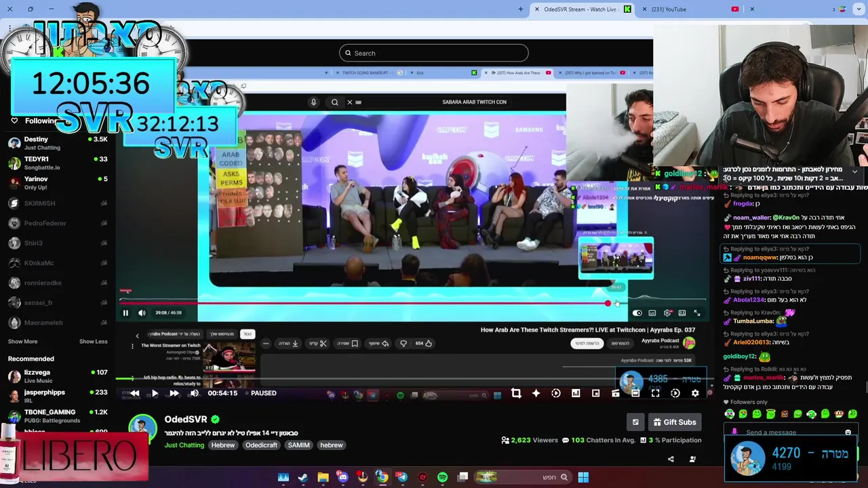Screen dimensions: 868x488
Task: Enter Kick stream fullscreen
Action: 655,393
